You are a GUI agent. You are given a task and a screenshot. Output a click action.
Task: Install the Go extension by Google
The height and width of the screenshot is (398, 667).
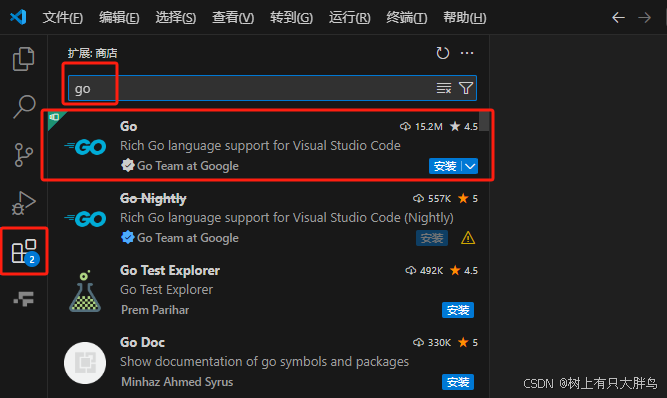[445, 166]
